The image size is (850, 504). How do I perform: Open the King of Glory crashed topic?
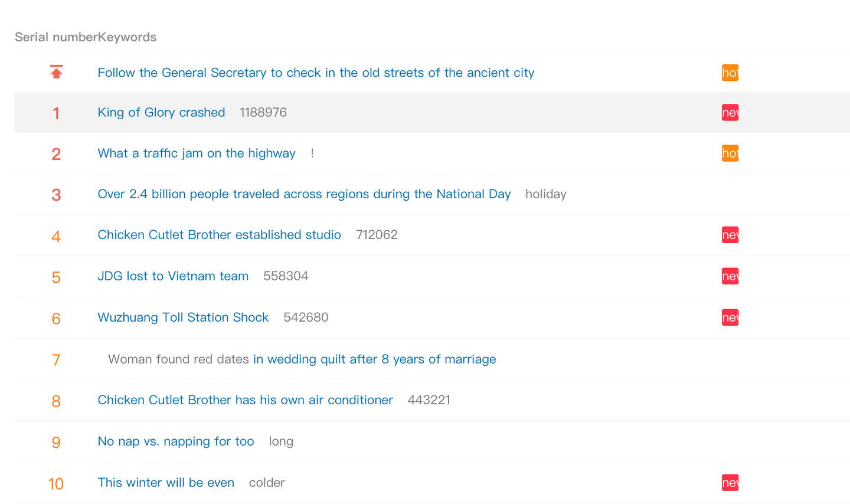161,113
